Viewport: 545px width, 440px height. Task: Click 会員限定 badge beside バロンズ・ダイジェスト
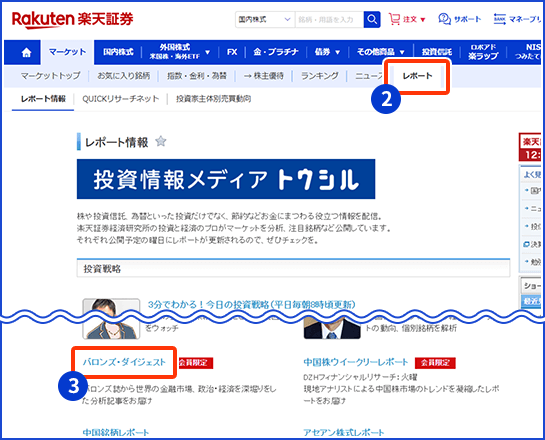pos(196,363)
